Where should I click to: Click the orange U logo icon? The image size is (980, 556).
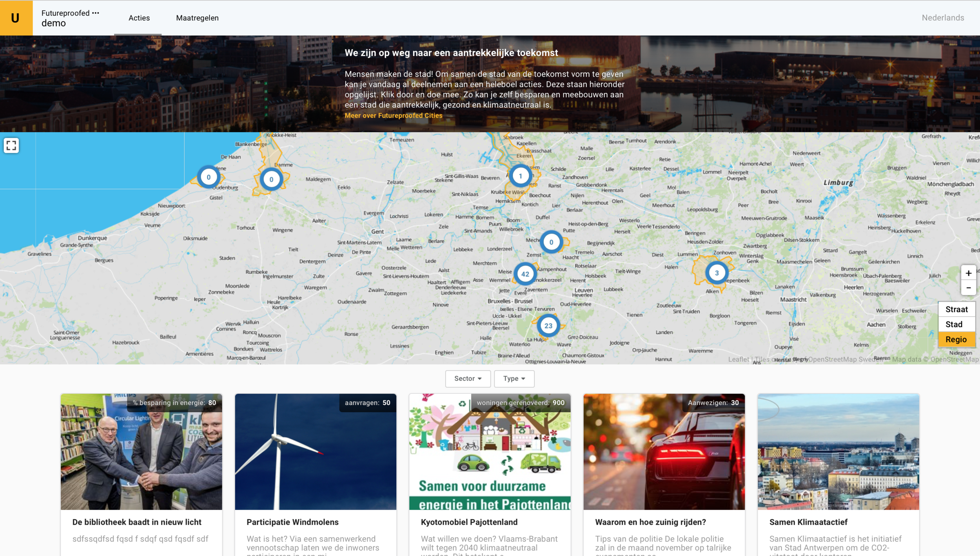click(16, 18)
